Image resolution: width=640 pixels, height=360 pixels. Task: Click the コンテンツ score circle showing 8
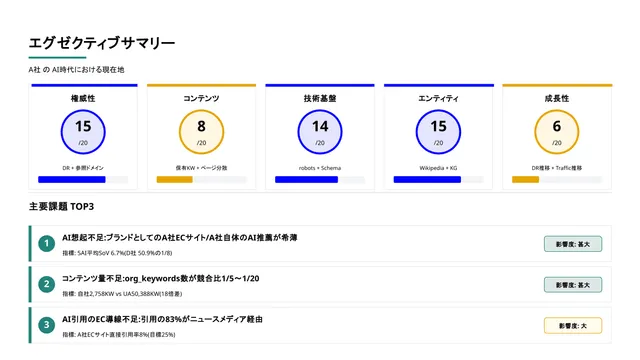point(201,132)
